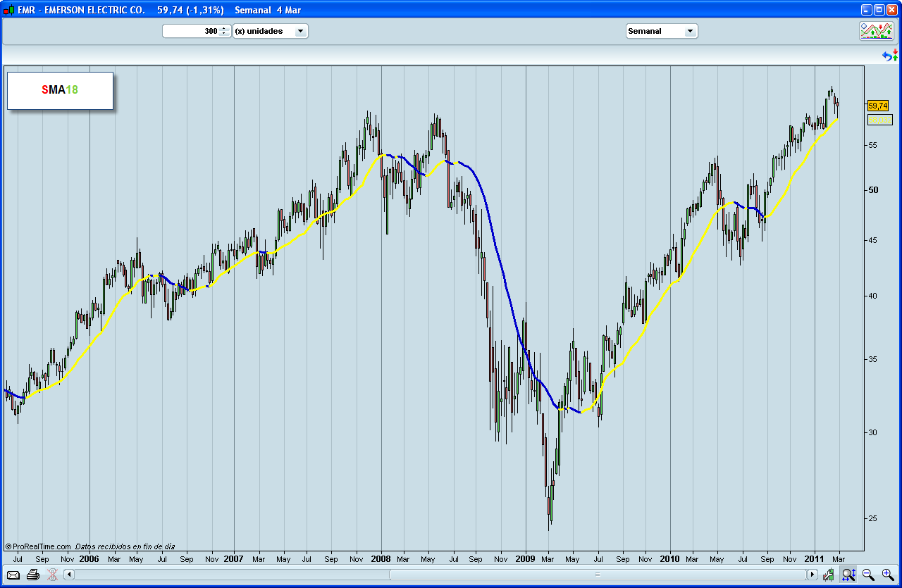Click the red-crossed disconnect icon
This screenshot has height=588, width=902.
(51, 574)
